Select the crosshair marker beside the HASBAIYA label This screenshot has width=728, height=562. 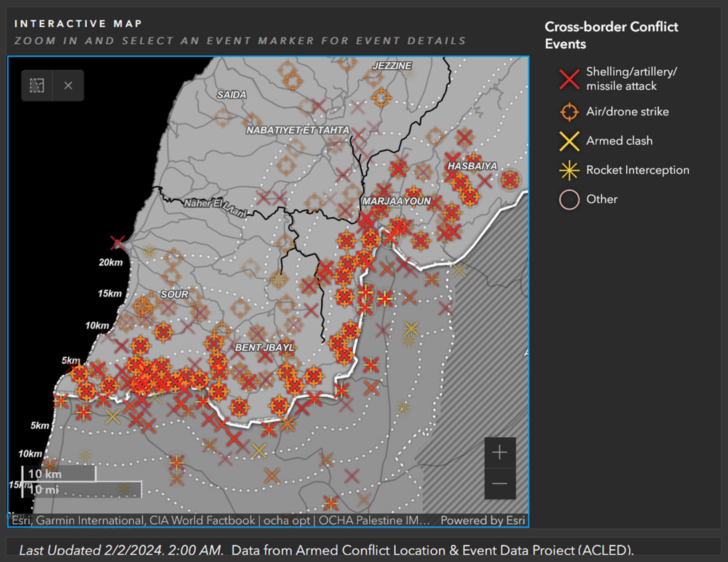[510, 180]
